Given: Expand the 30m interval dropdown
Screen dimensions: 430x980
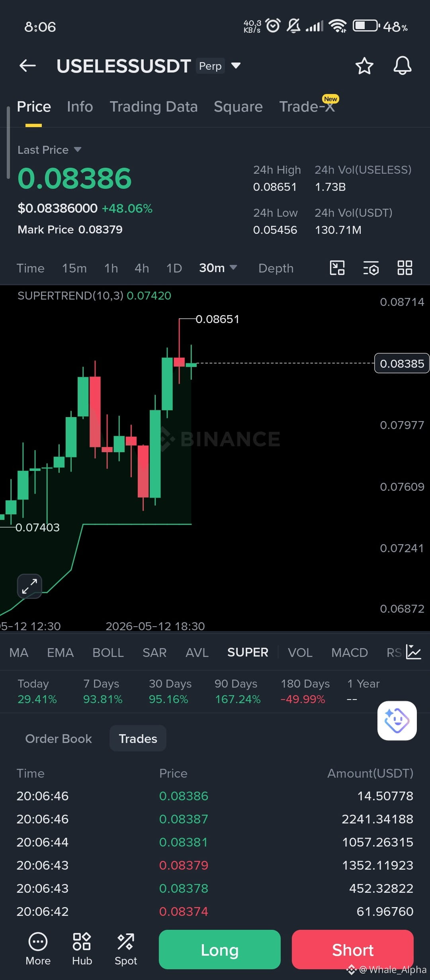Looking at the screenshot, I should click(x=218, y=268).
